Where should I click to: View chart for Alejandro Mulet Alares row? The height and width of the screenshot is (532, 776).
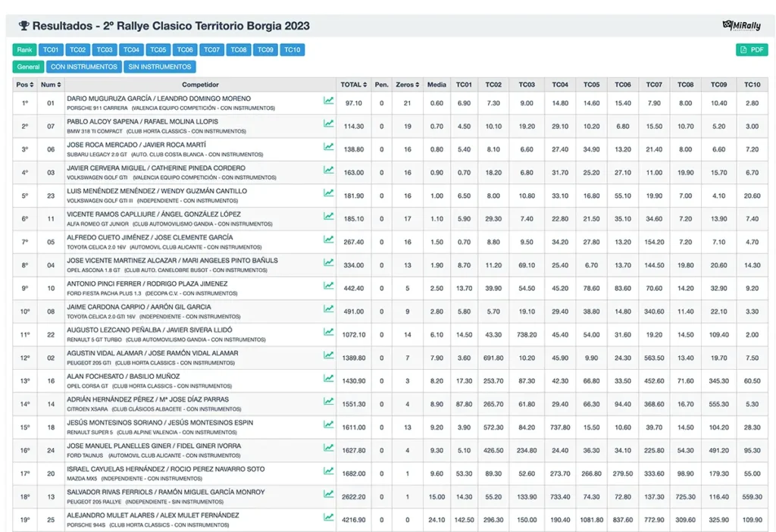pyautogui.click(x=328, y=518)
